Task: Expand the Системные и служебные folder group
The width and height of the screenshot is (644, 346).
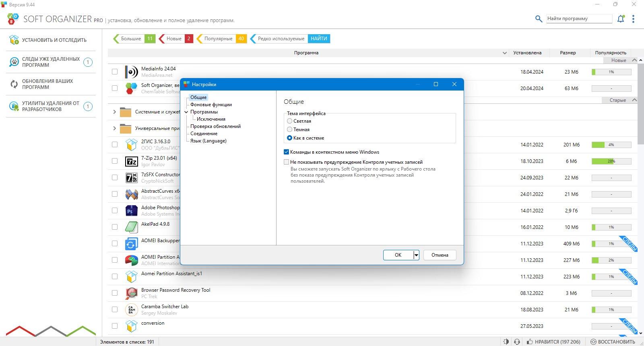Action: click(x=114, y=112)
